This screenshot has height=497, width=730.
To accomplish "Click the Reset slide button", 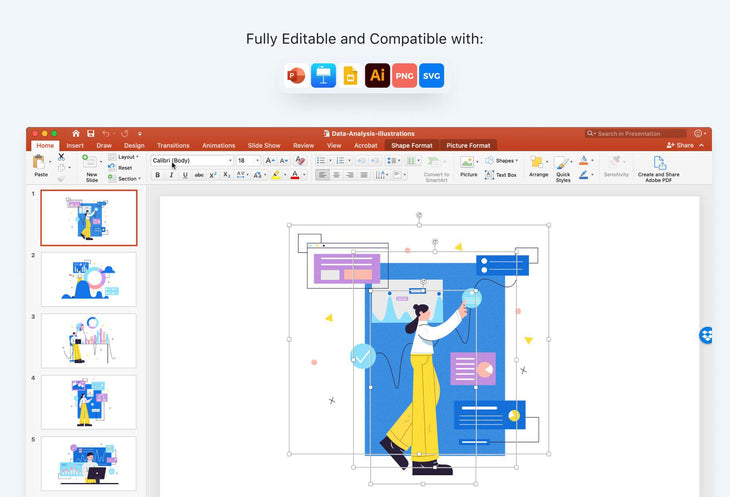I will click(124, 168).
